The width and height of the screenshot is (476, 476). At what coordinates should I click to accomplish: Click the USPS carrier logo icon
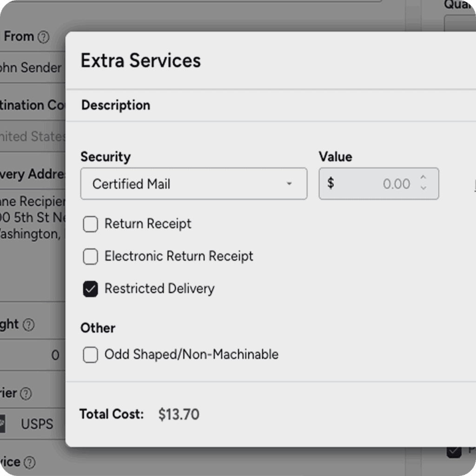(2, 424)
